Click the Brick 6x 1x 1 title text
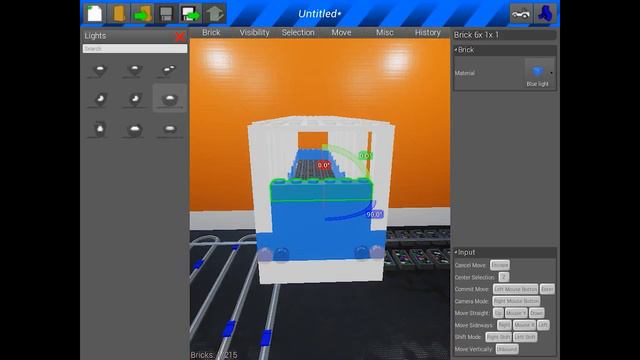The height and width of the screenshot is (360, 640). click(476, 35)
